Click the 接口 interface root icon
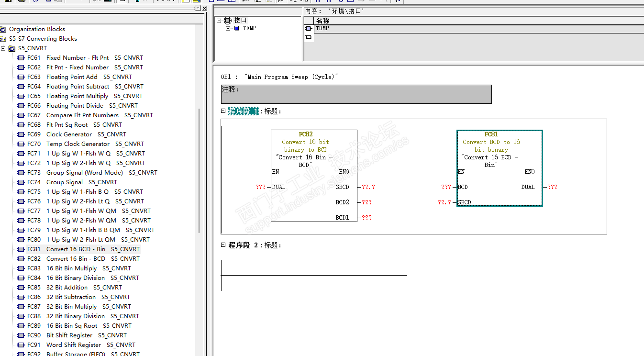 coord(228,21)
